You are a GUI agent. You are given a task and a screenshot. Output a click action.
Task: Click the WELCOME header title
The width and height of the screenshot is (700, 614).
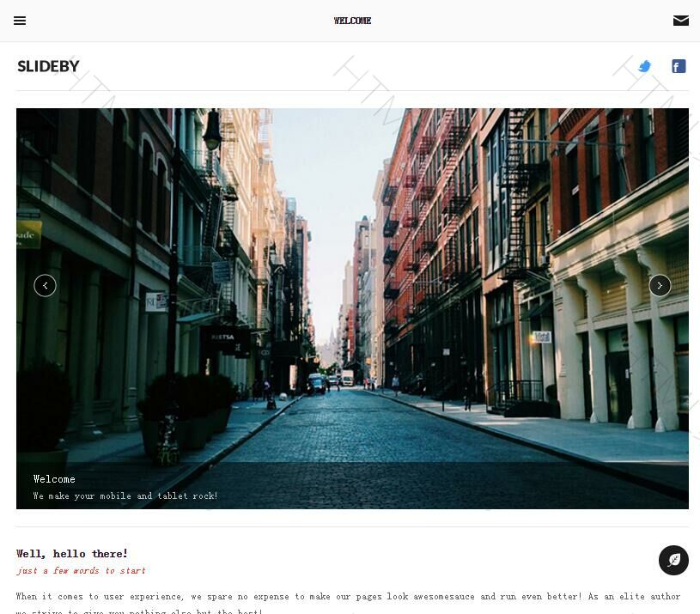(352, 21)
